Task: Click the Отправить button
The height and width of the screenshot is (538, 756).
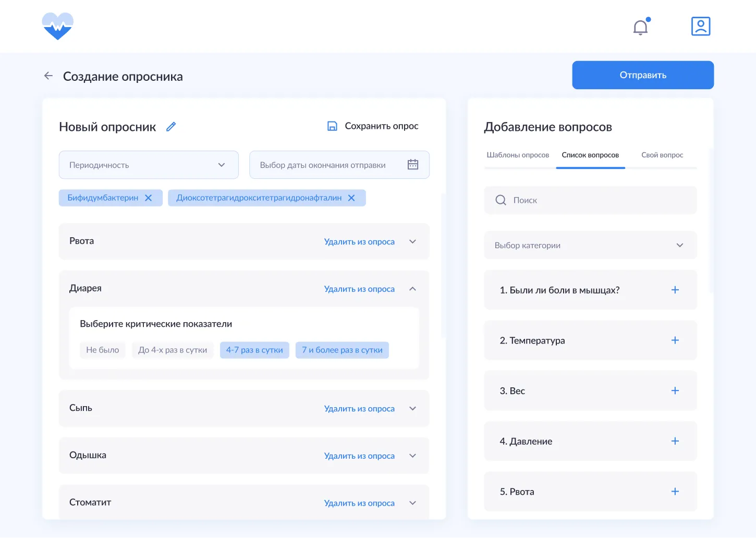Action: pos(643,75)
